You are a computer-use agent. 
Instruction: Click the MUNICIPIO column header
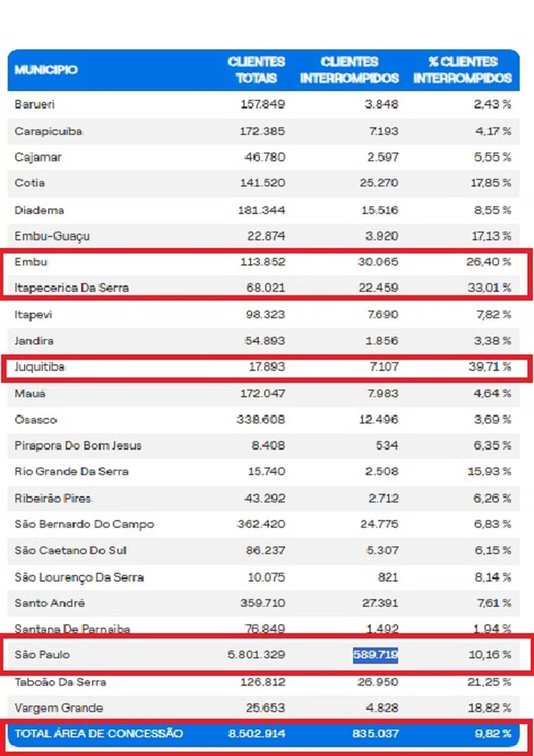pyautogui.click(x=46, y=70)
